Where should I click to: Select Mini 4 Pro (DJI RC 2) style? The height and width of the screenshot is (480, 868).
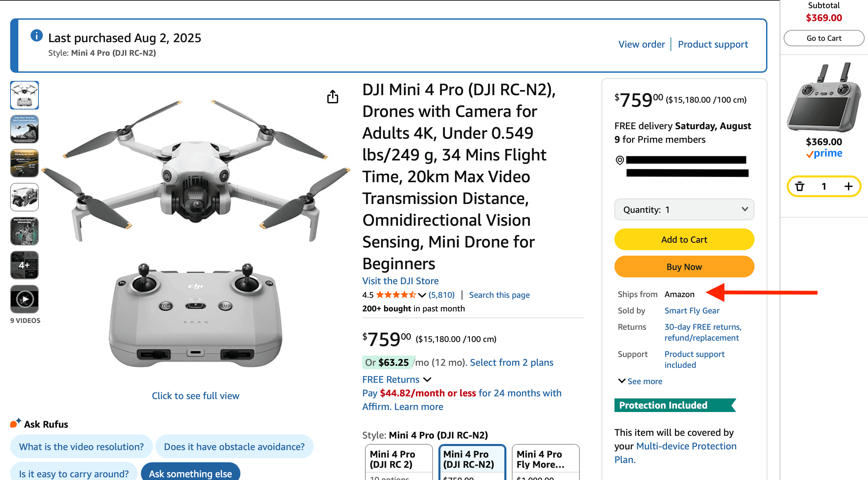(398, 460)
